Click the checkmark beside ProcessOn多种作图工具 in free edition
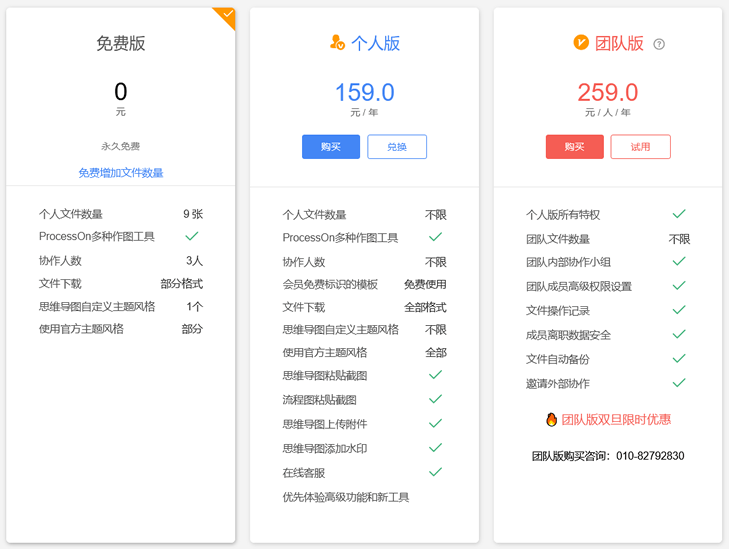This screenshot has width=729, height=549. (x=192, y=236)
